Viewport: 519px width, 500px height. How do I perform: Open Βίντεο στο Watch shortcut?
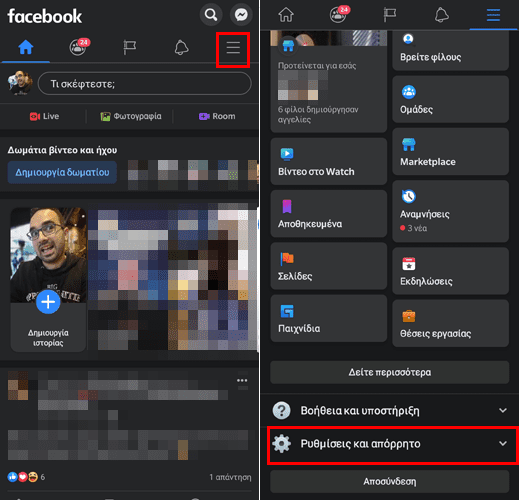[329, 162]
